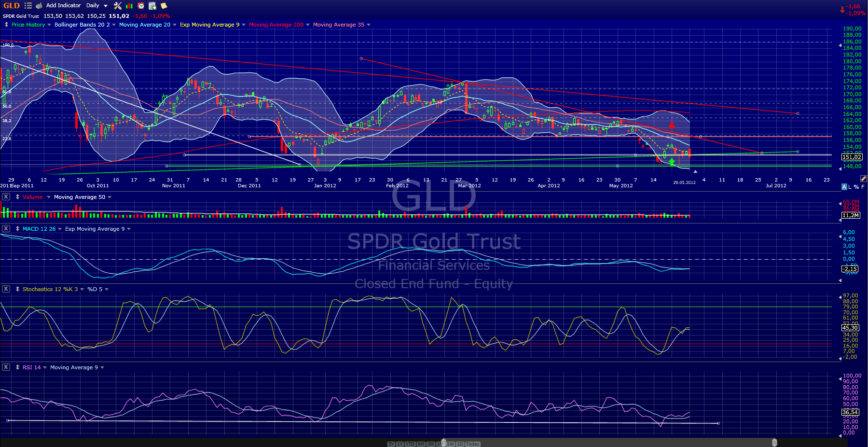
Task: Expand the MACD 12 26 dropdown arrow
Action: [x=60, y=229]
